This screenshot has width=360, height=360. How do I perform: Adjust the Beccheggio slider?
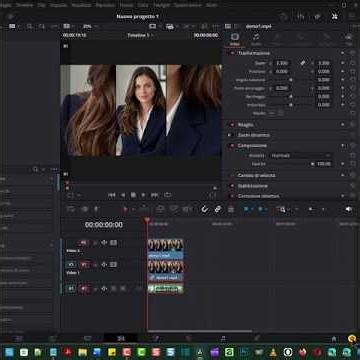tap(291, 96)
